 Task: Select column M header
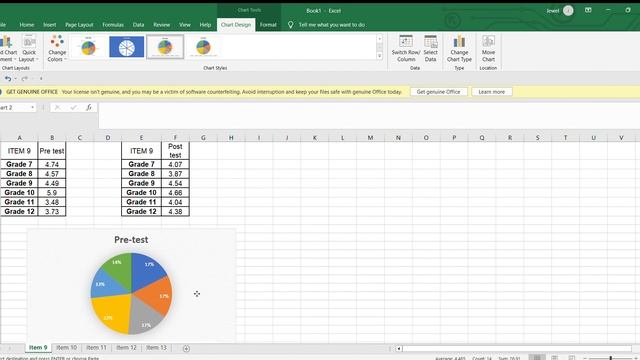pos(370,138)
